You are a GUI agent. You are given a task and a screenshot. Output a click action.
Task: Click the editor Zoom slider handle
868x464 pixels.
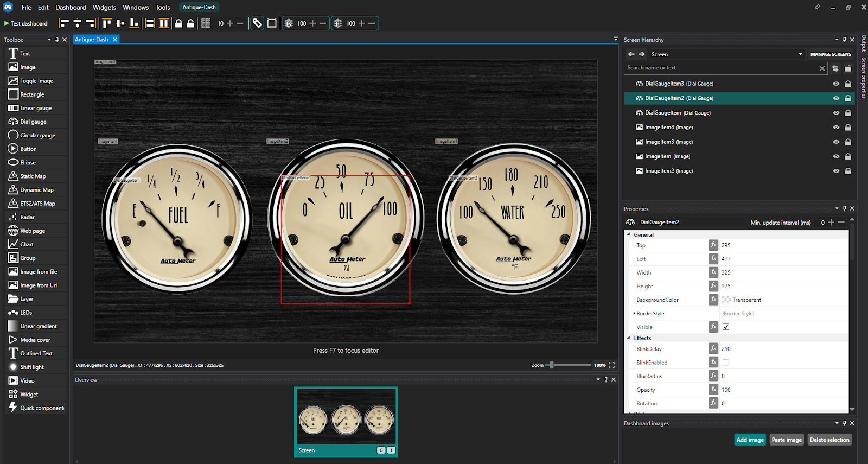tap(552, 365)
